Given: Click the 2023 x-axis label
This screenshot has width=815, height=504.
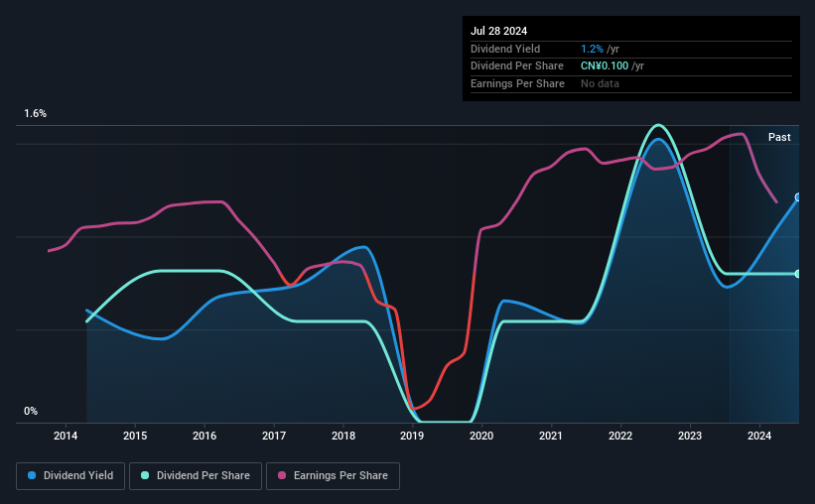Looking at the screenshot, I should click(690, 436).
